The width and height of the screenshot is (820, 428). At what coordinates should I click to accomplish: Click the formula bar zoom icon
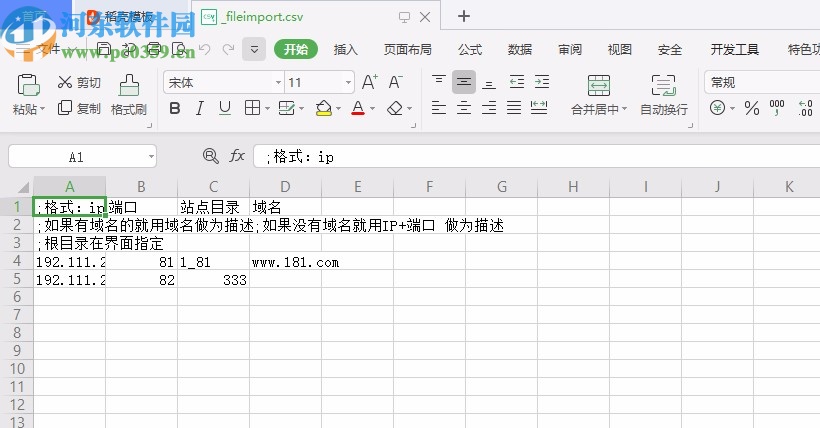[210, 156]
